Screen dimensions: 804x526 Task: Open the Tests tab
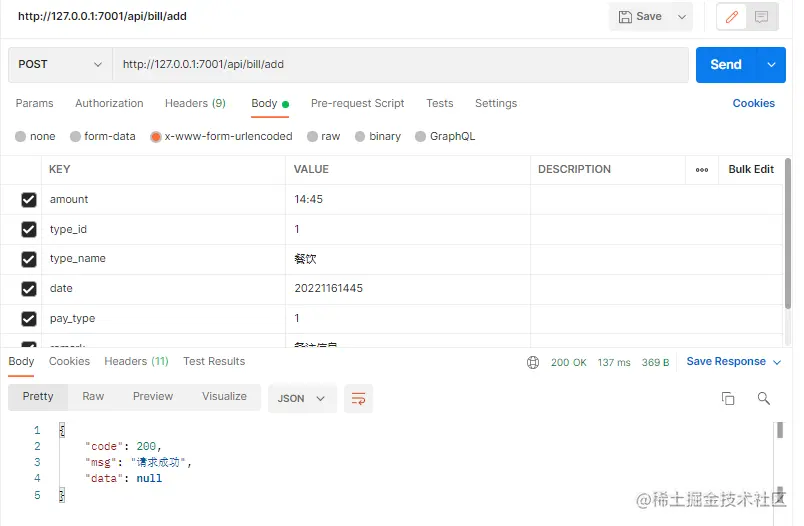(x=439, y=103)
